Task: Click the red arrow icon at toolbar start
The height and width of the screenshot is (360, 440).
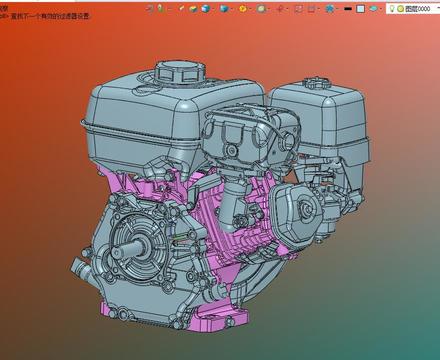Action: tap(149, 9)
